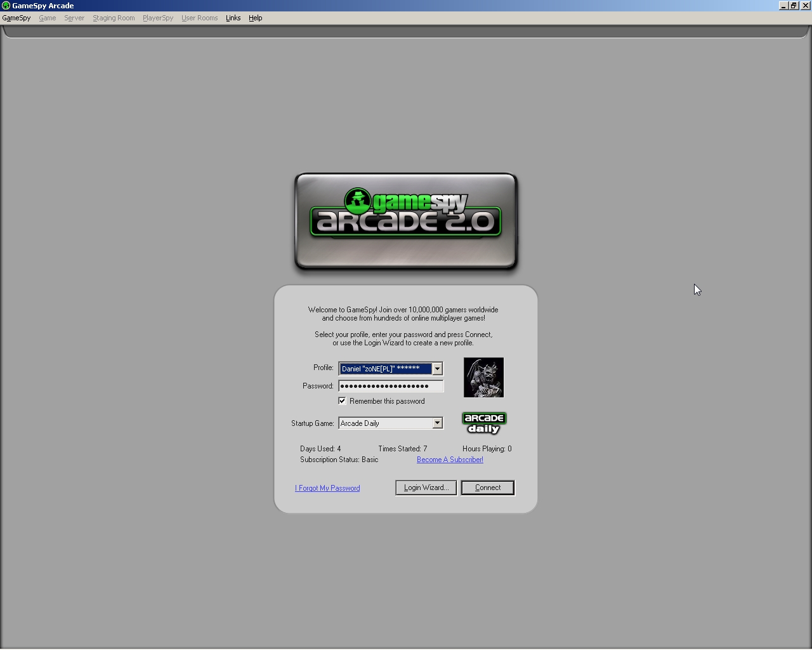Select the Arcade Daily startup game field
Screen dimensions: 812x650
tap(385, 423)
